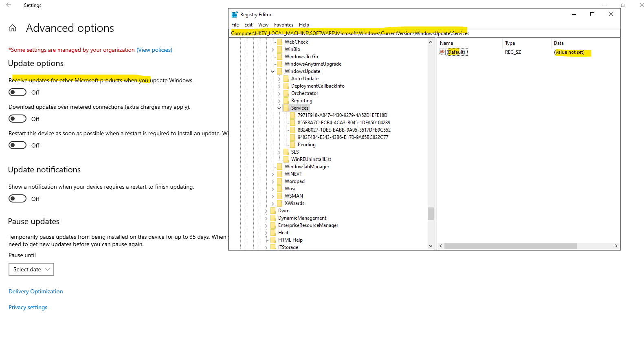
Task: Maximize the Registry Editor window
Action: tap(592, 14)
